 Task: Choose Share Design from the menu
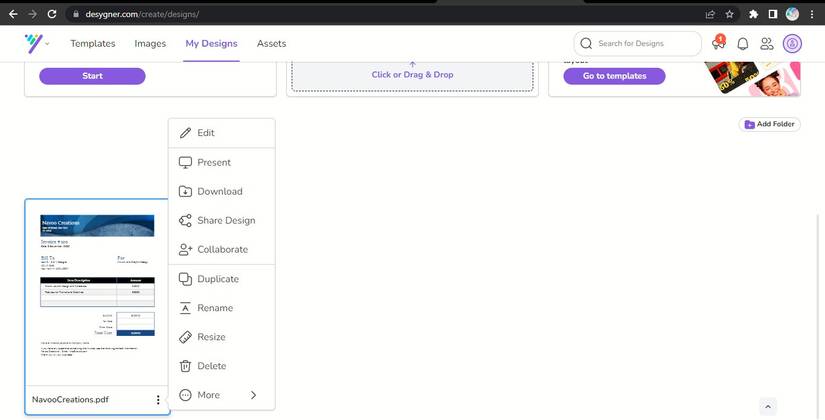click(222, 221)
